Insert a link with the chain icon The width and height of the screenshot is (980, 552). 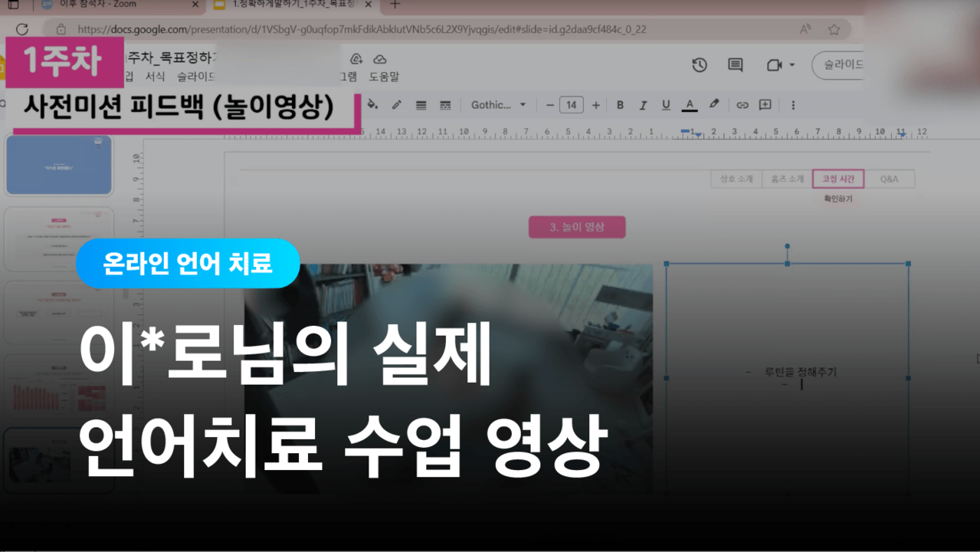pyautogui.click(x=742, y=105)
